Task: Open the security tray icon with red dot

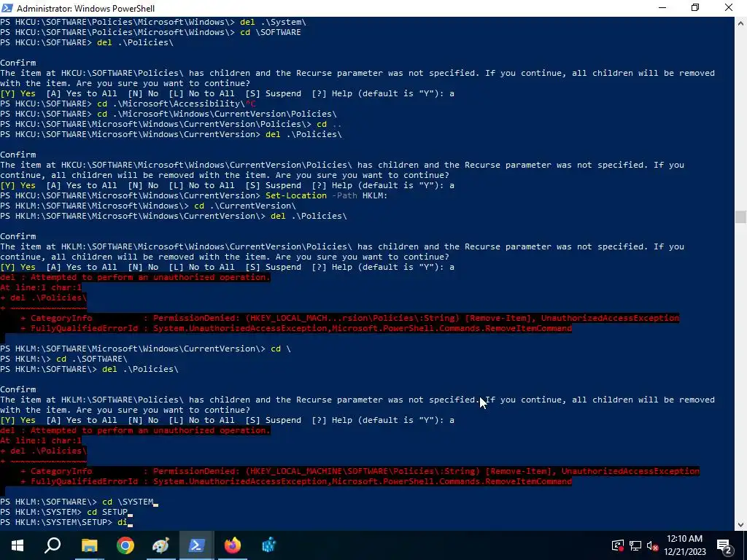Action: (618, 545)
